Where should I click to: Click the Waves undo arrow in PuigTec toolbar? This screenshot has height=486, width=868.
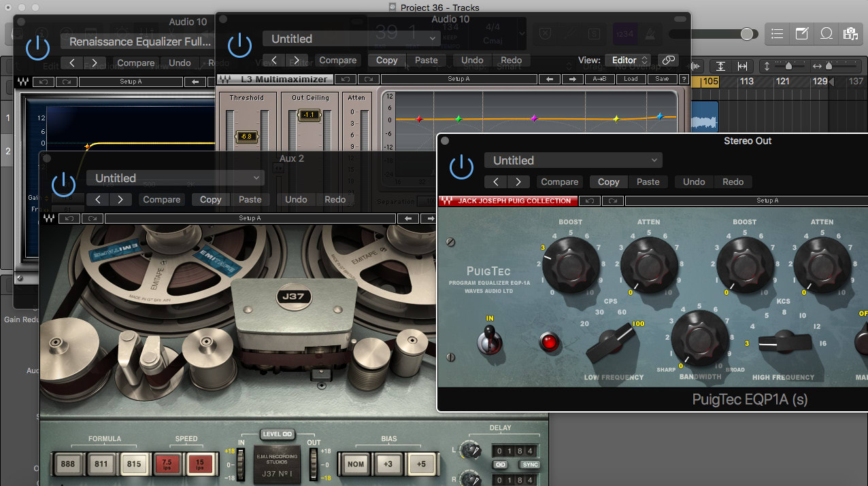(x=590, y=201)
